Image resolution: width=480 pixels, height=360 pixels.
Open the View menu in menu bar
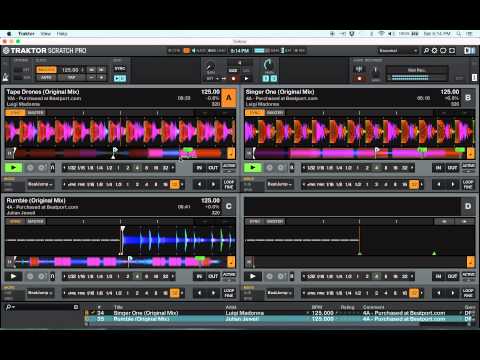pos(46,34)
